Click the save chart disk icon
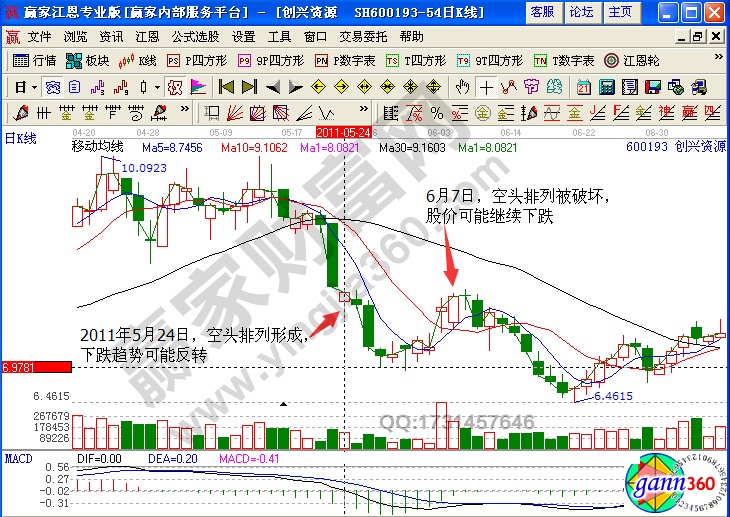730x517 pixels. tap(653, 87)
